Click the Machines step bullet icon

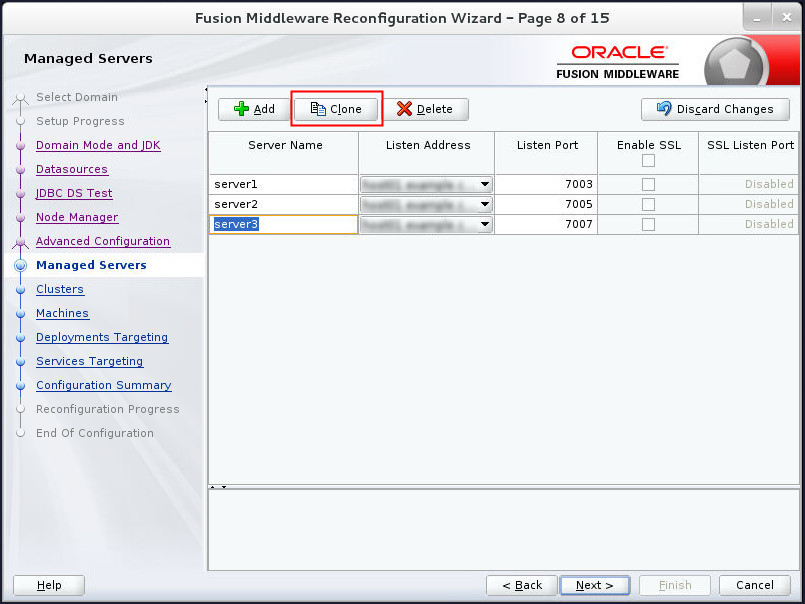pos(21,314)
